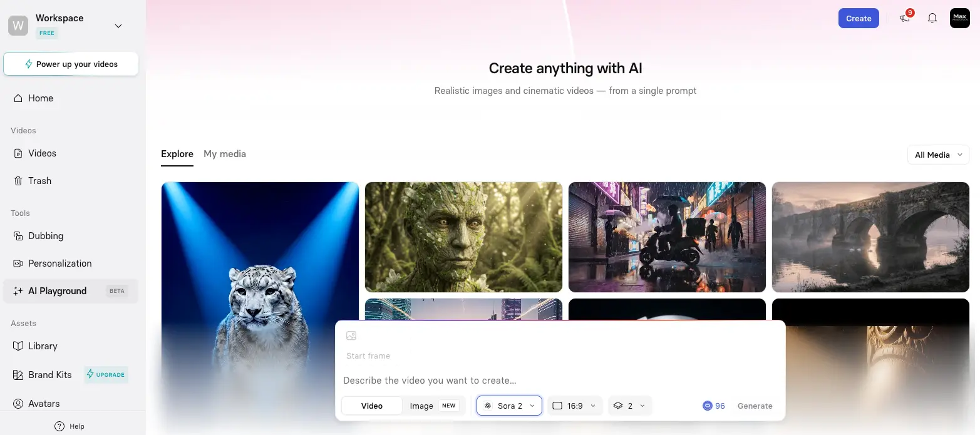Click the Start frame image upload icon
This screenshot has width=980, height=435.
pyautogui.click(x=351, y=336)
